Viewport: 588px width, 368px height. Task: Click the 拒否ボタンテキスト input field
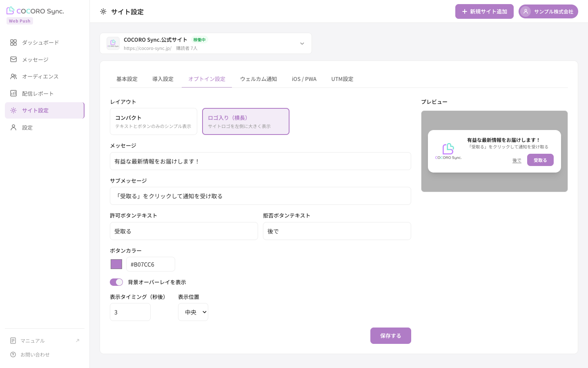(x=337, y=231)
